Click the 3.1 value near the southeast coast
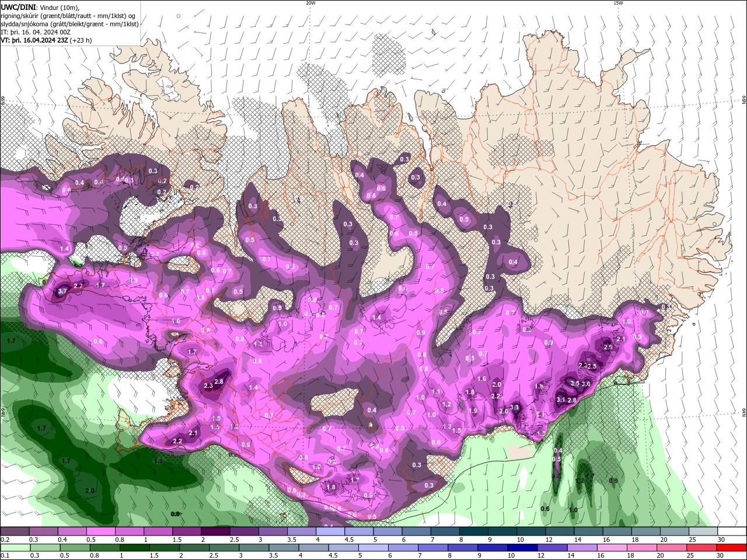747x560 pixels. coord(561,400)
